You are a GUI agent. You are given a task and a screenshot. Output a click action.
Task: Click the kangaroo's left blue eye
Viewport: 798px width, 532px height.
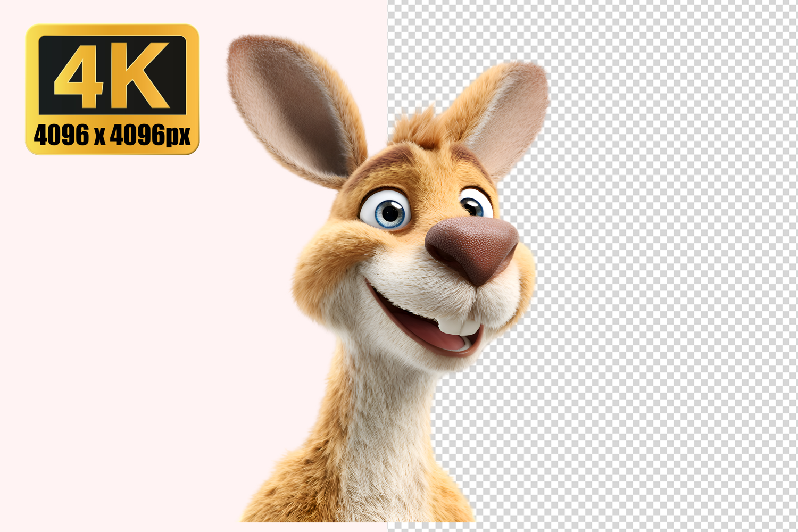tap(386, 211)
